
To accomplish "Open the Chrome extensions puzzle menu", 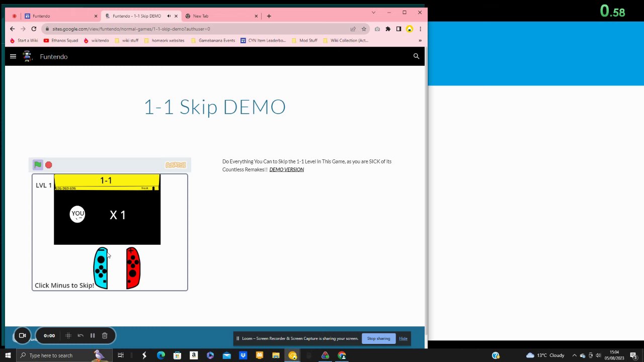I will pyautogui.click(x=388, y=29).
